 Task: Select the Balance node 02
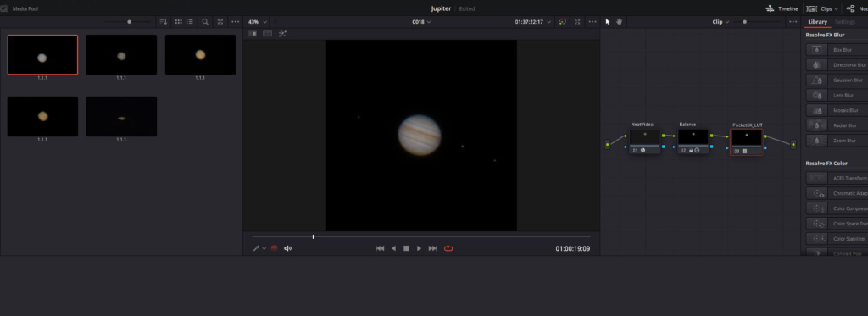click(693, 141)
